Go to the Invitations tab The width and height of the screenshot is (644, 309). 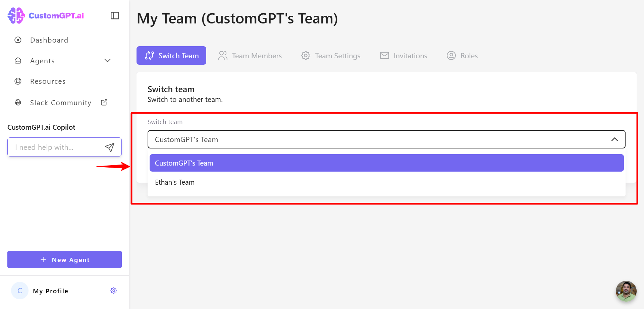click(404, 56)
